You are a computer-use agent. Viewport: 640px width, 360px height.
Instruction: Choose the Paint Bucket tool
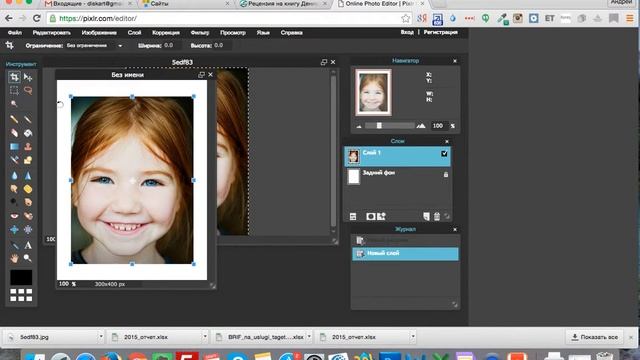point(28,133)
